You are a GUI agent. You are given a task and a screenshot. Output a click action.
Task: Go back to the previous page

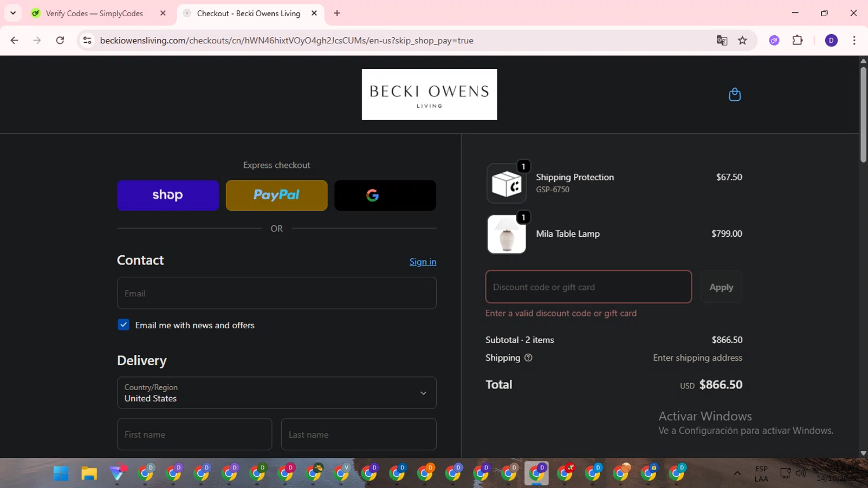click(x=14, y=41)
